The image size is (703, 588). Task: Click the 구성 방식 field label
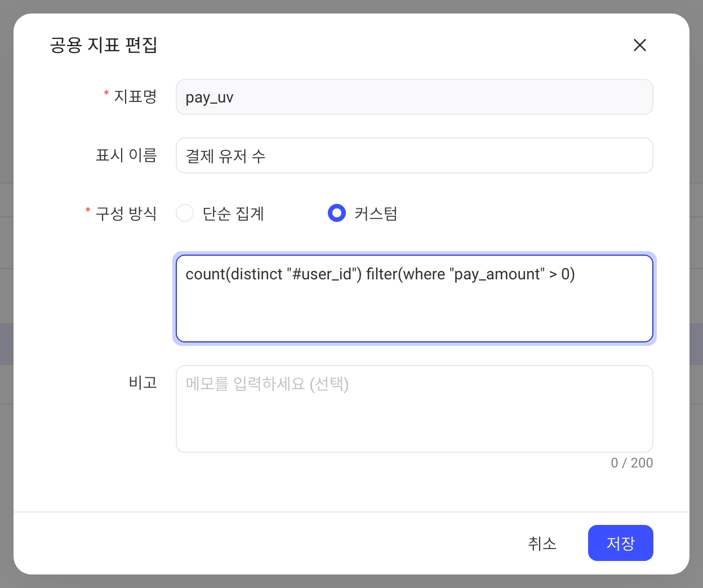click(126, 213)
